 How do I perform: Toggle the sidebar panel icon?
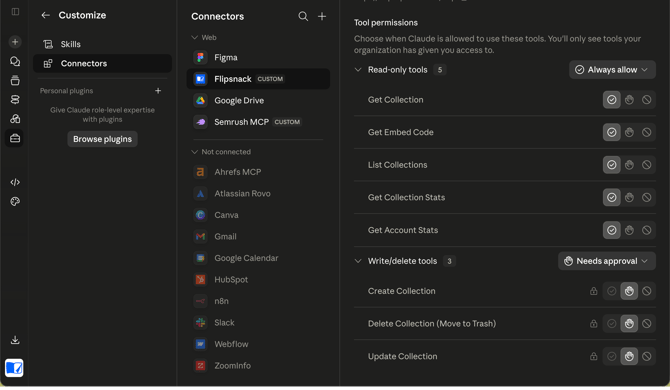coord(15,12)
